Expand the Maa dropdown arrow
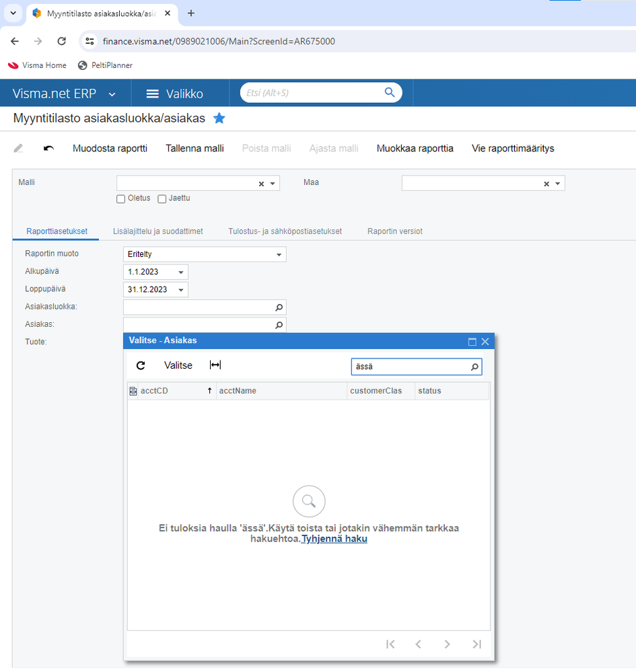Screen dimensions: 636x672 pos(557,184)
